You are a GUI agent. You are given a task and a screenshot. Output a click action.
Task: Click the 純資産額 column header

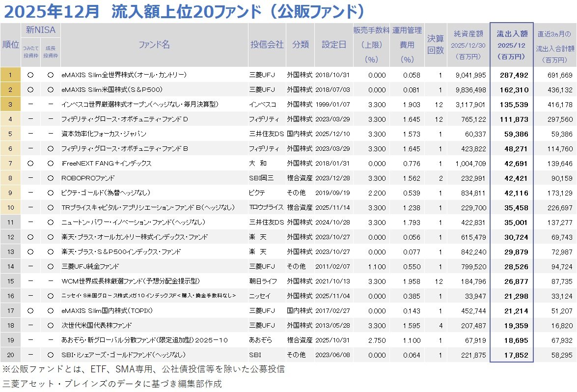pos(468,45)
